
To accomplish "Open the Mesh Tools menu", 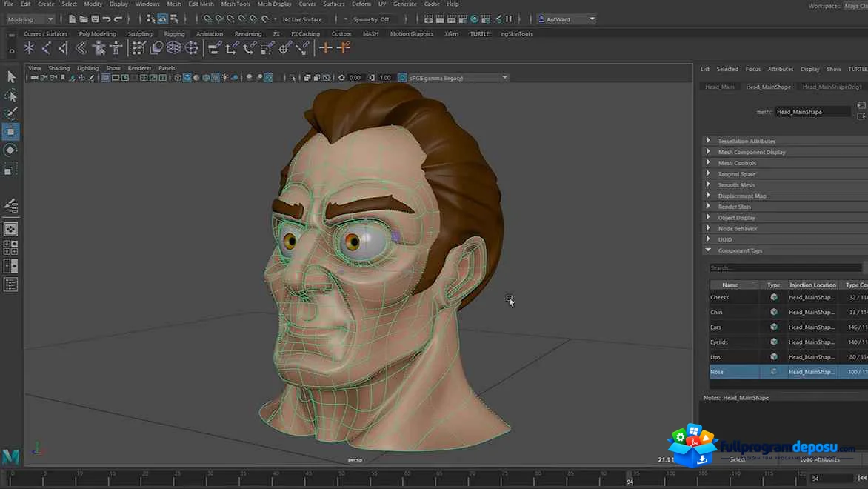I will tap(236, 4).
